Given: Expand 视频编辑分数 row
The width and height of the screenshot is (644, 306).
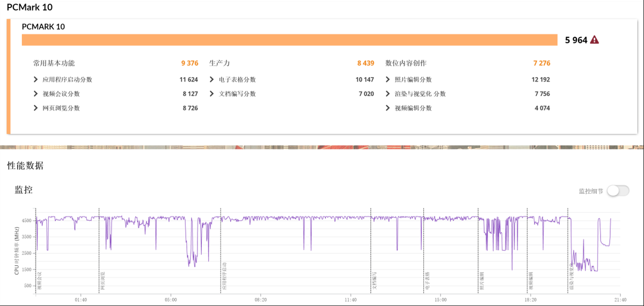Looking at the screenshot, I should click(x=388, y=108).
